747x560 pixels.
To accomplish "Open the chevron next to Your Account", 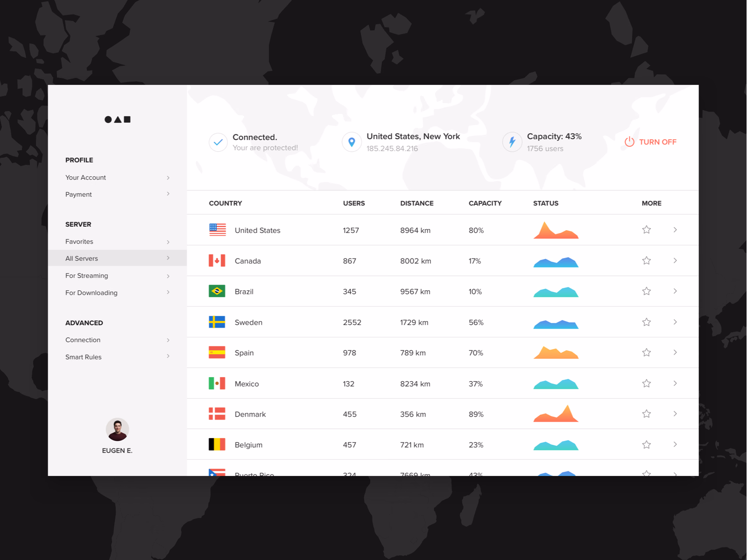I will click(x=168, y=178).
